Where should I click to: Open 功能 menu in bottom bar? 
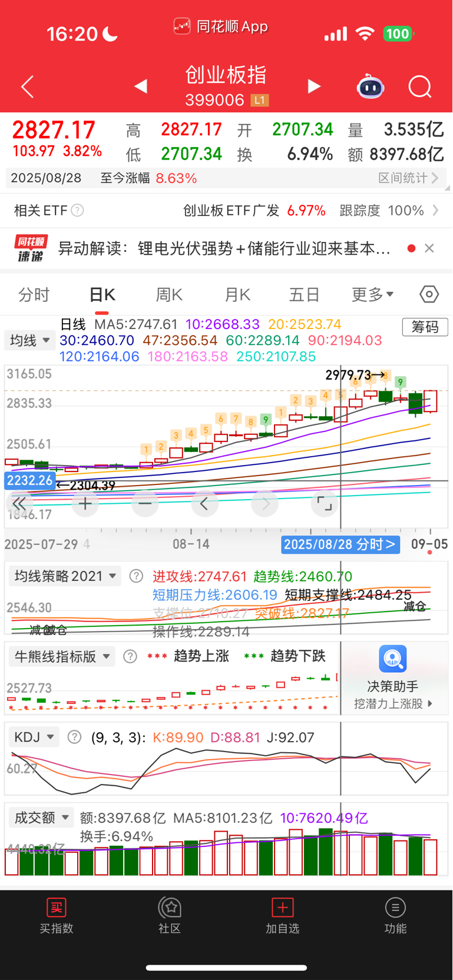click(x=395, y=916)
